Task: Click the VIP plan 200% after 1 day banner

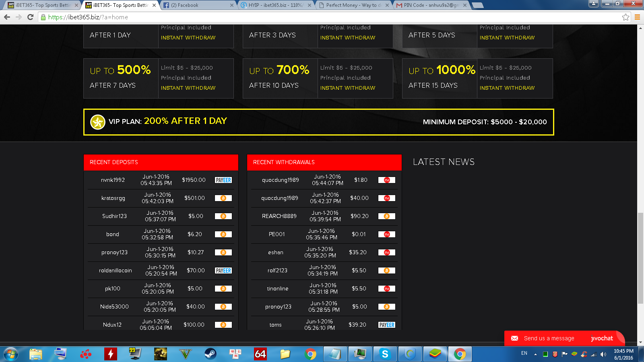Action: pos(319,122)
